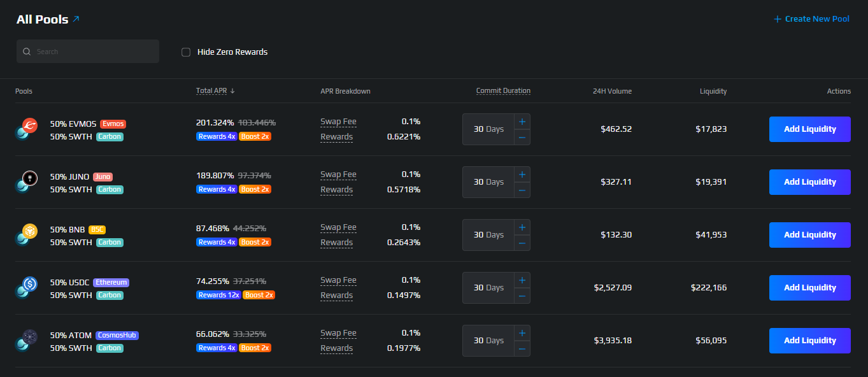Click the 0.6221% rewards value
868x377 pixels.
point(404,137)
